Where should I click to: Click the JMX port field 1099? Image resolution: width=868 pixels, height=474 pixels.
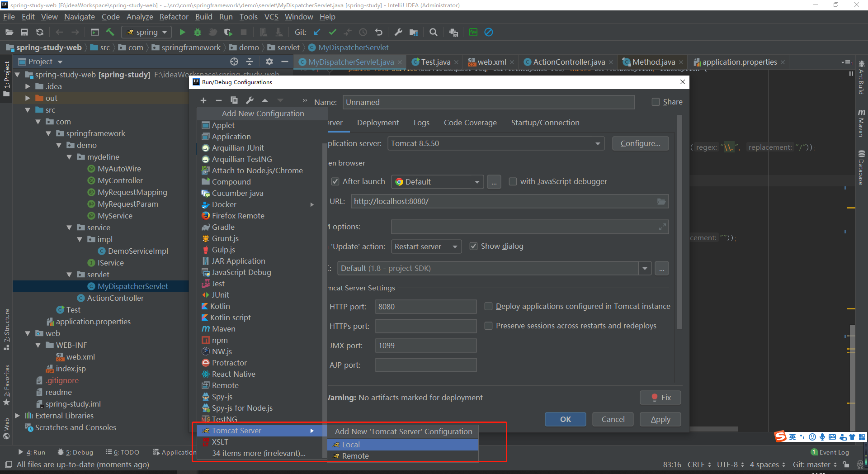(x=426, y=346)
